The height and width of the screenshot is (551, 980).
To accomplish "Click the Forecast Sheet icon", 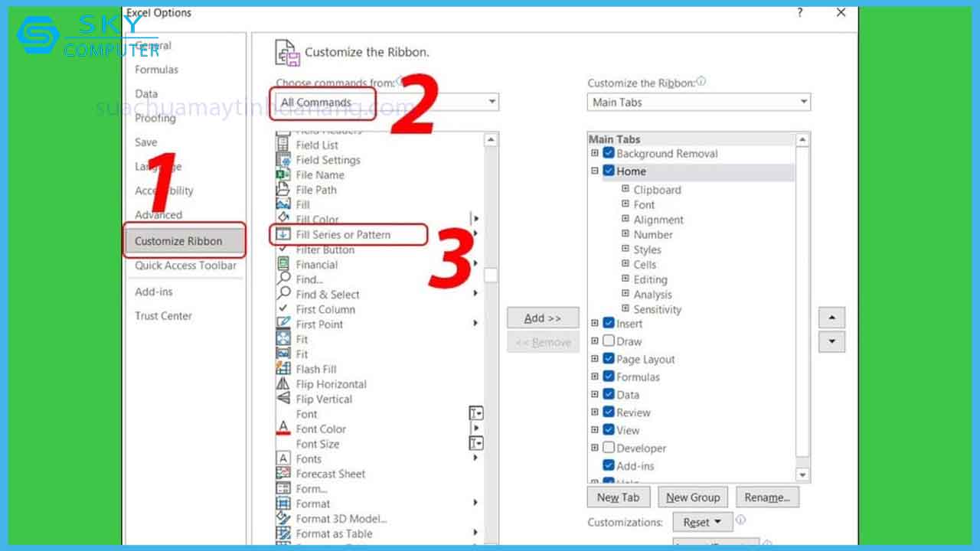I will pyautogui.click(x=283, y=474).
